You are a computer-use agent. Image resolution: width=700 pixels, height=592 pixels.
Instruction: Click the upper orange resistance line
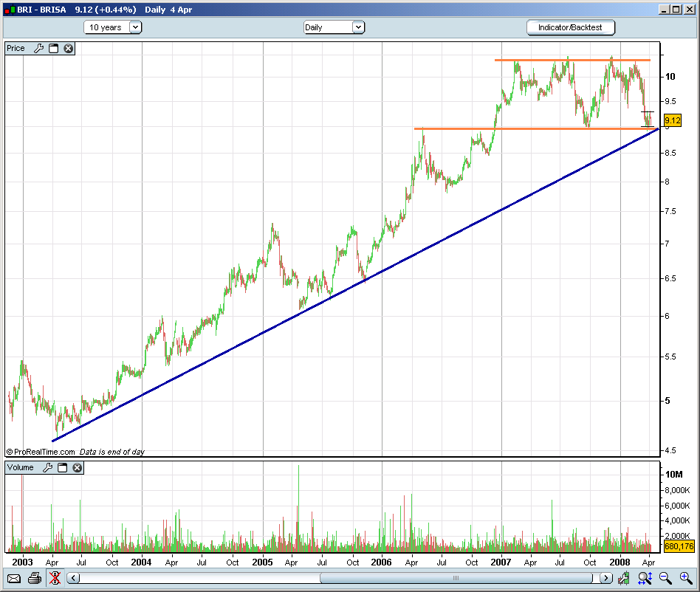(572, 60)
